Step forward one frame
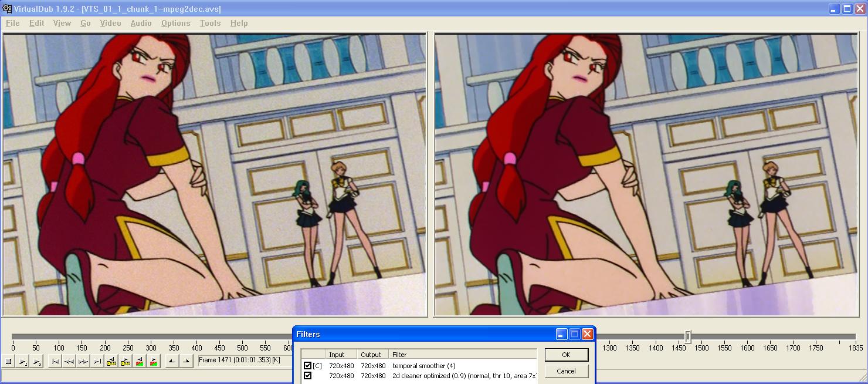This screenshot has height=384, width=868. (83, 362)
